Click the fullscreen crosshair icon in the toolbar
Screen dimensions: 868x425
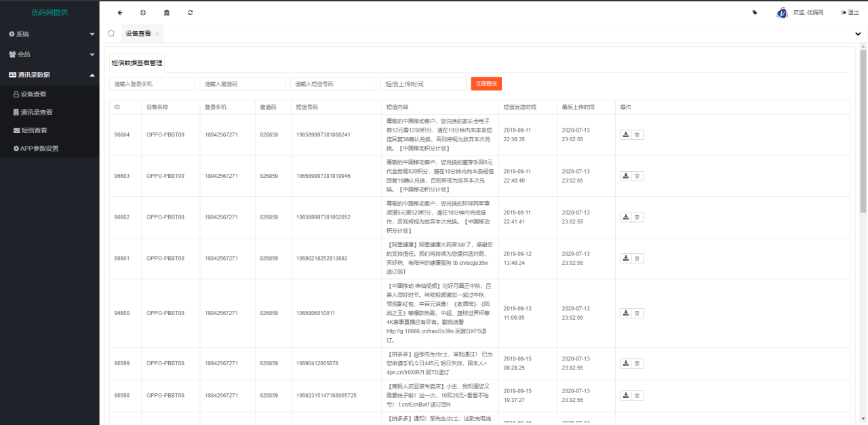pyautogui.click(x=142, y=12)
